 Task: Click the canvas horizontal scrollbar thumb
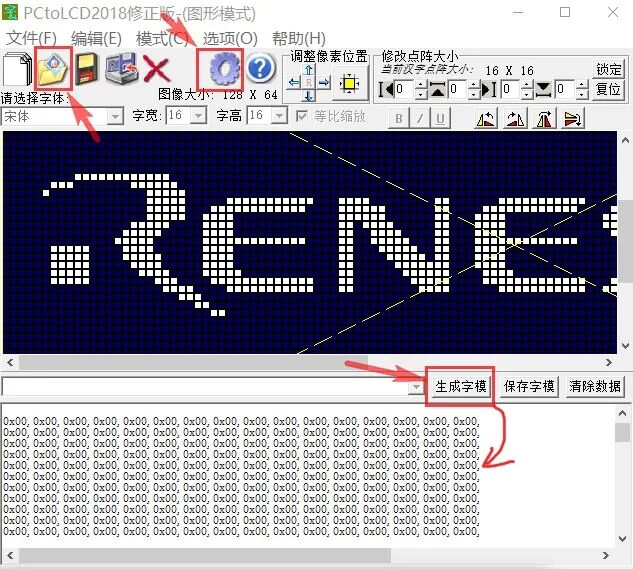point(193,362)
